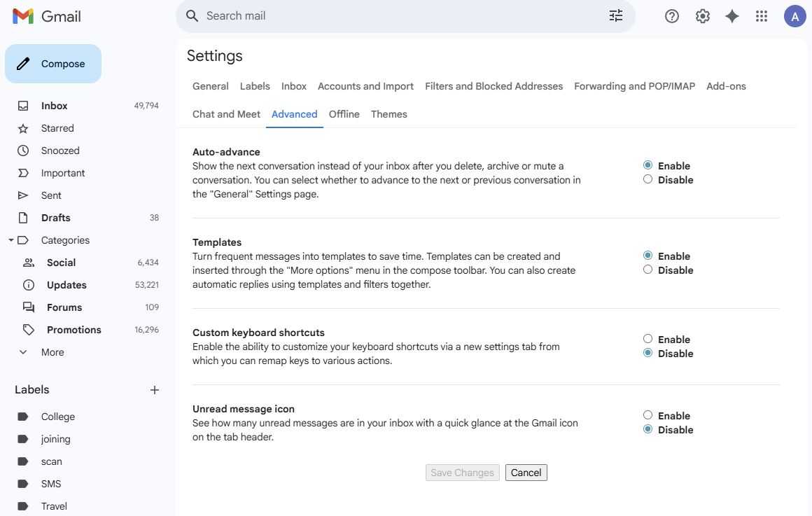Select Disable for Templates

pos(647,270)
